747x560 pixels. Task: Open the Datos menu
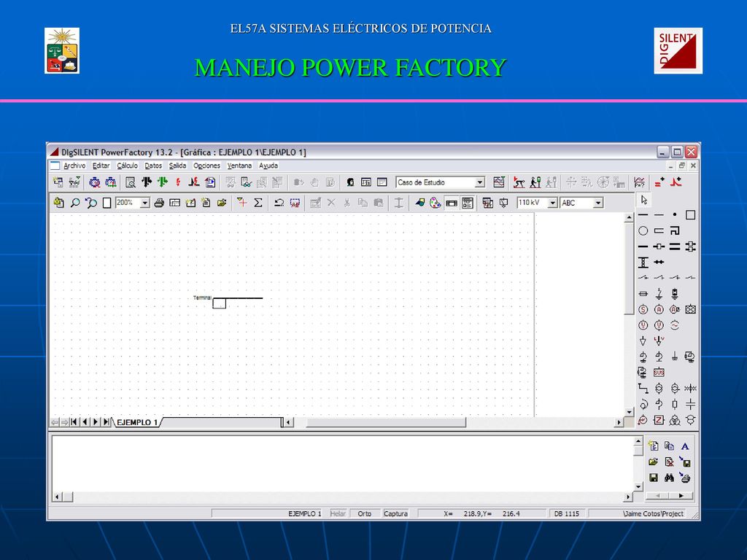[153, 166]
